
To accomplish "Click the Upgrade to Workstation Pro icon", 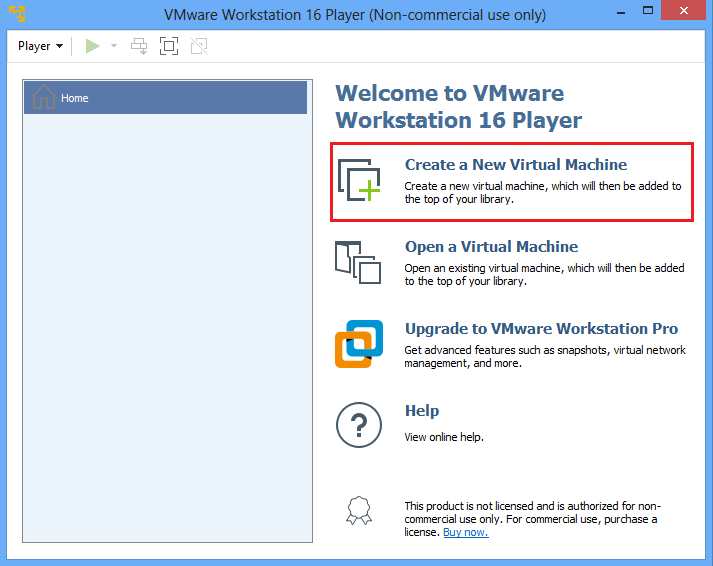I will click(358, 344).
